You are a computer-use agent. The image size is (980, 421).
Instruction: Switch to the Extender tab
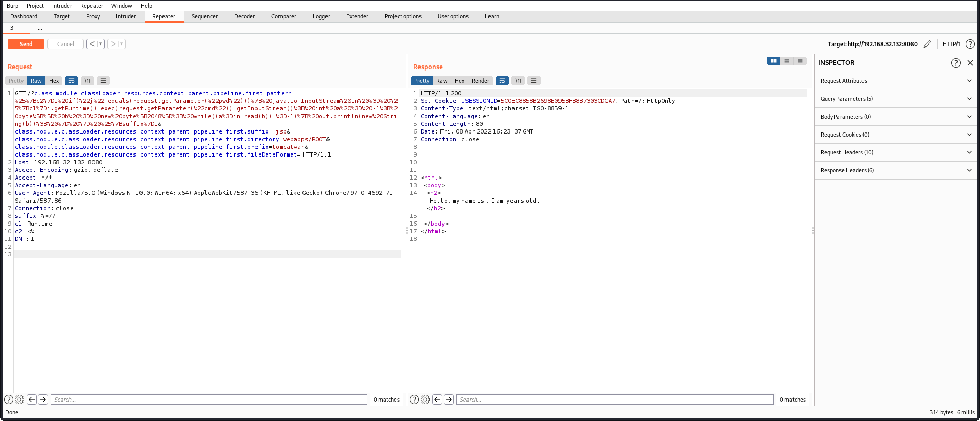[x=357, y=16]
